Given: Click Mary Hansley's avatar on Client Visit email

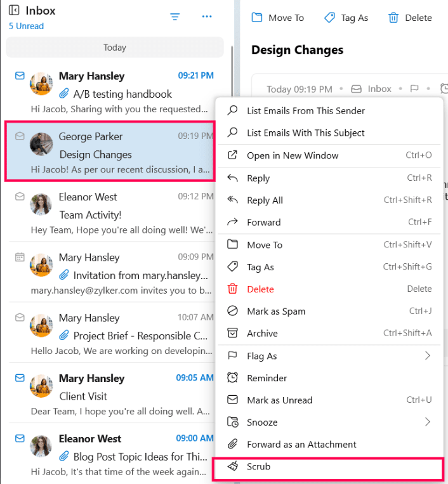Looking at the screenshot, I should 41,386.
